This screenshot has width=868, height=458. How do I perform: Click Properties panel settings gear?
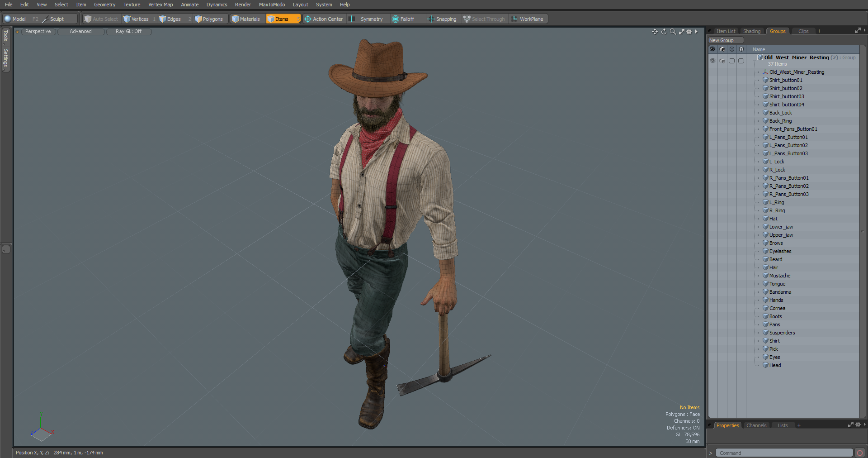click(858, 425)
